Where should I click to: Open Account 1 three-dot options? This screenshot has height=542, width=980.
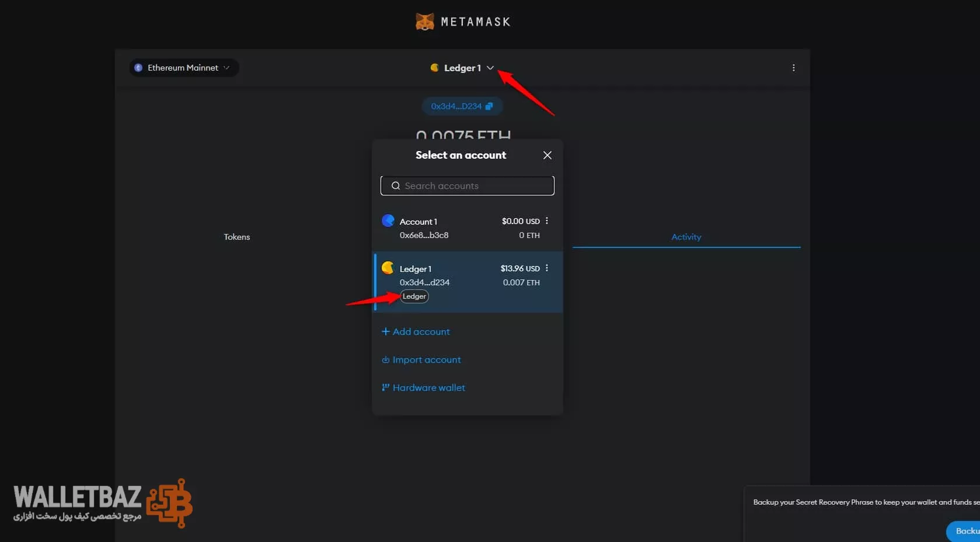click(546, 221)
